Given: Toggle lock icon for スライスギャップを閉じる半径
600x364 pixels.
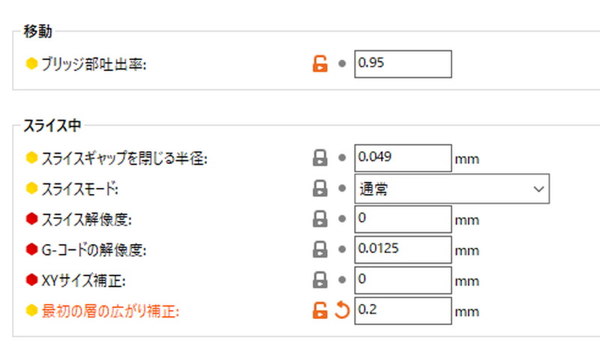Looking at the screenshot, I should pyautogui.click(x=320, y=158).
